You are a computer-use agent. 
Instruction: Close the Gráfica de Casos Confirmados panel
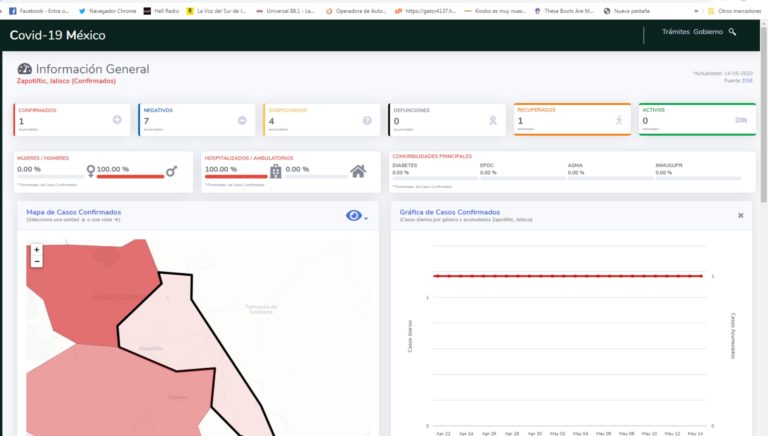(x=740, y=215)
